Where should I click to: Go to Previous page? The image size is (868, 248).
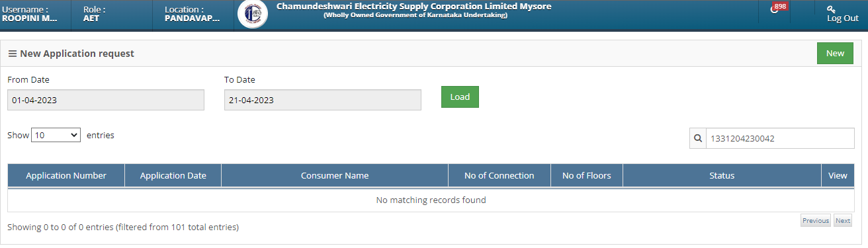click(x=816, y=221)
